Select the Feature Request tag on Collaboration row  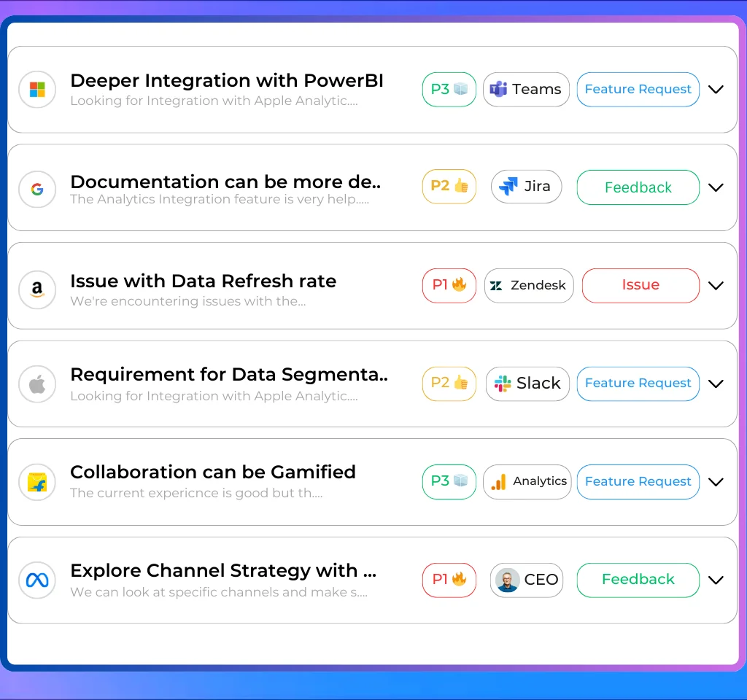click(638, 481)
